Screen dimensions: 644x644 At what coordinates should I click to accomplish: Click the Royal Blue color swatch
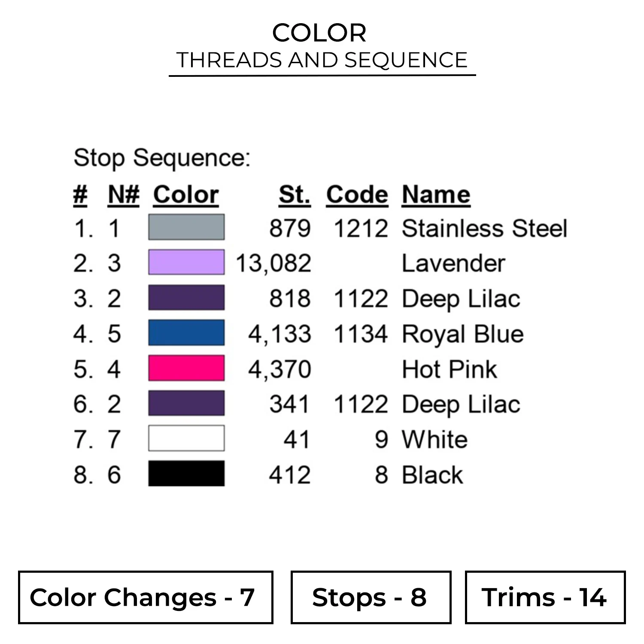[186, 333]
